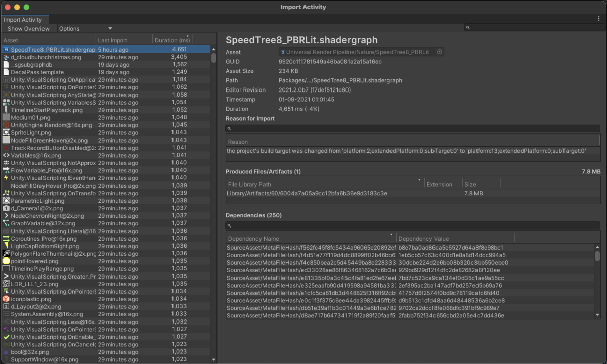
Task: Click the d_Camera1@2x.png icon
Action: point(6,208)
